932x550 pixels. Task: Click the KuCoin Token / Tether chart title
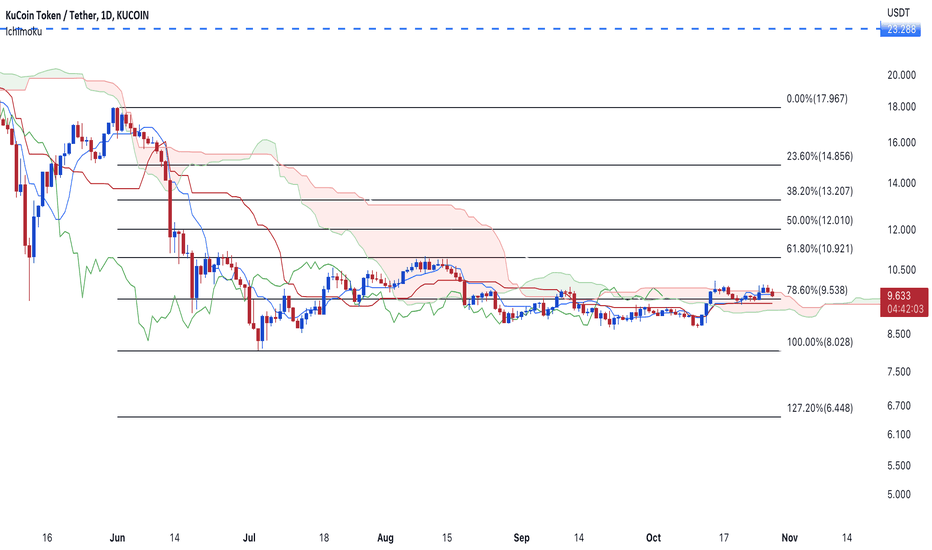tap(77, 15)
